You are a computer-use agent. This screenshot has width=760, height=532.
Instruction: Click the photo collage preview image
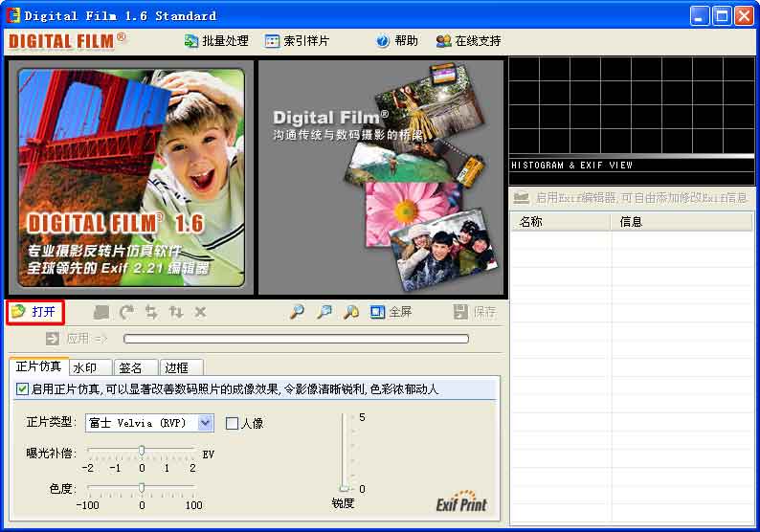(x=381, y=177)
